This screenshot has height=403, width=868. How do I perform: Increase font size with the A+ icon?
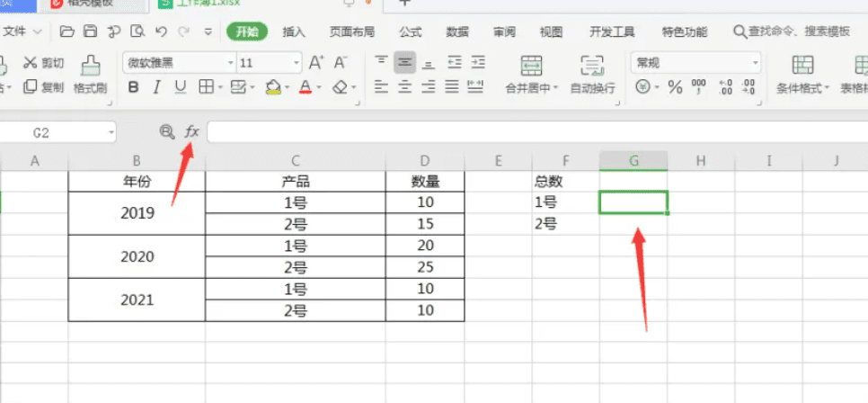[316, 63]
